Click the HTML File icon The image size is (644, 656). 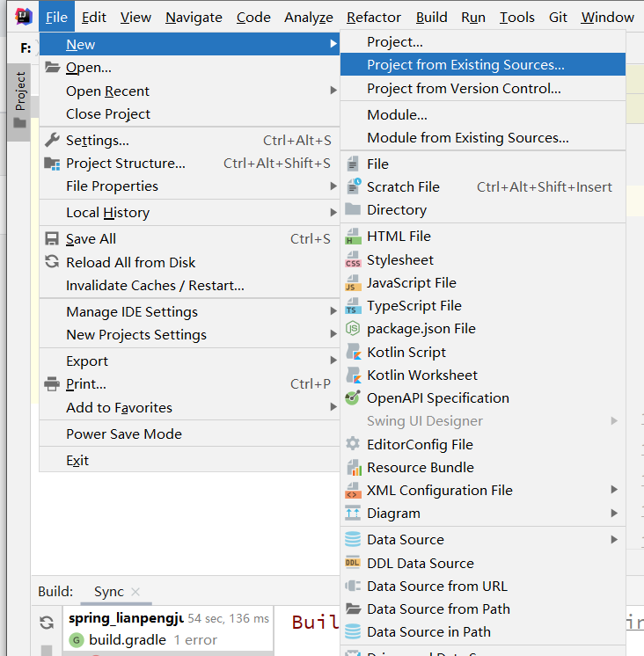[x=353, y=237]
